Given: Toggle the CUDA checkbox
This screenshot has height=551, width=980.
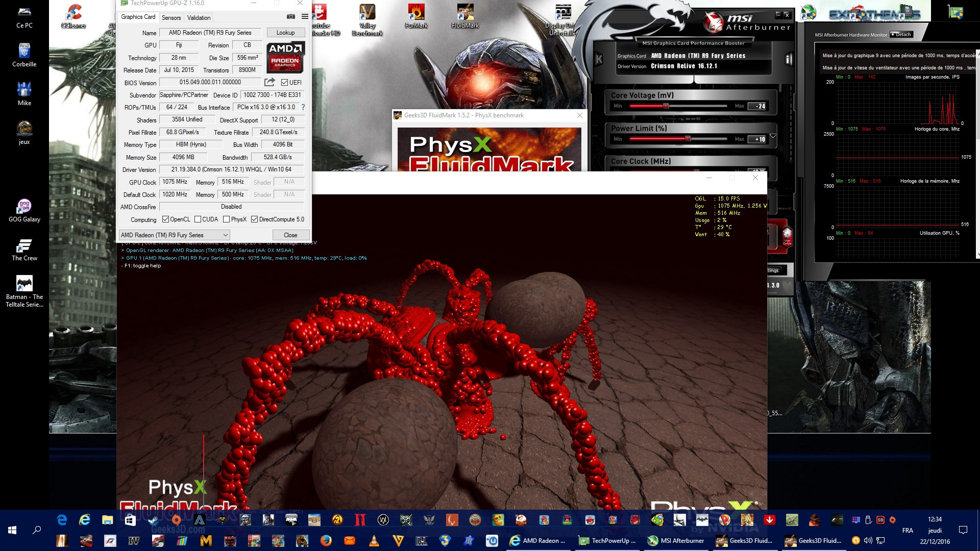Looking at the screenshot, I should click(x=198, y=219).
